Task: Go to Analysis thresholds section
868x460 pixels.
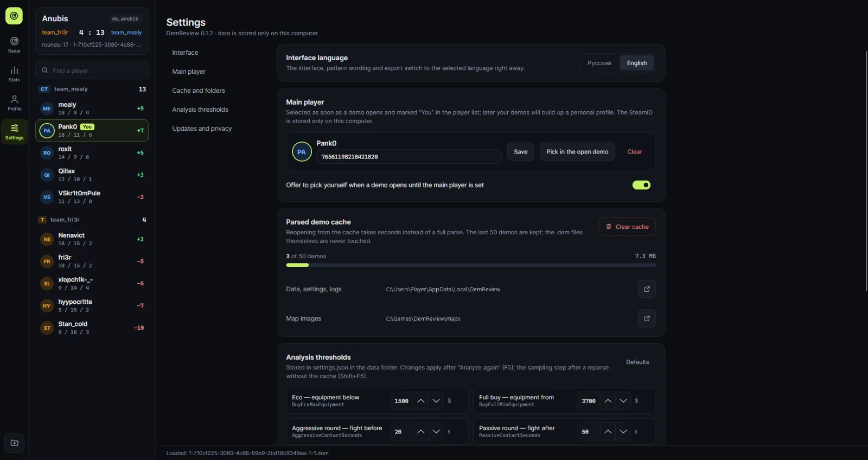Action: pyautogui.click(x=200, y=110)
